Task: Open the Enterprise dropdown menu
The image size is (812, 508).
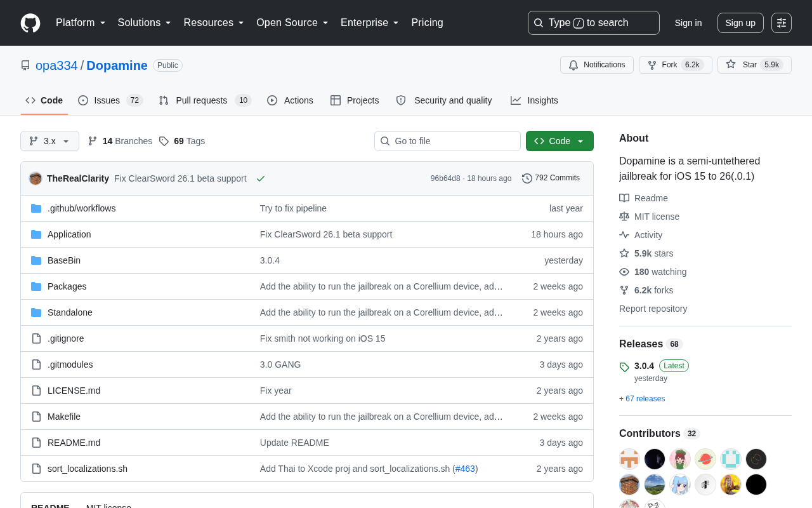Action: (x=370, y=23)
